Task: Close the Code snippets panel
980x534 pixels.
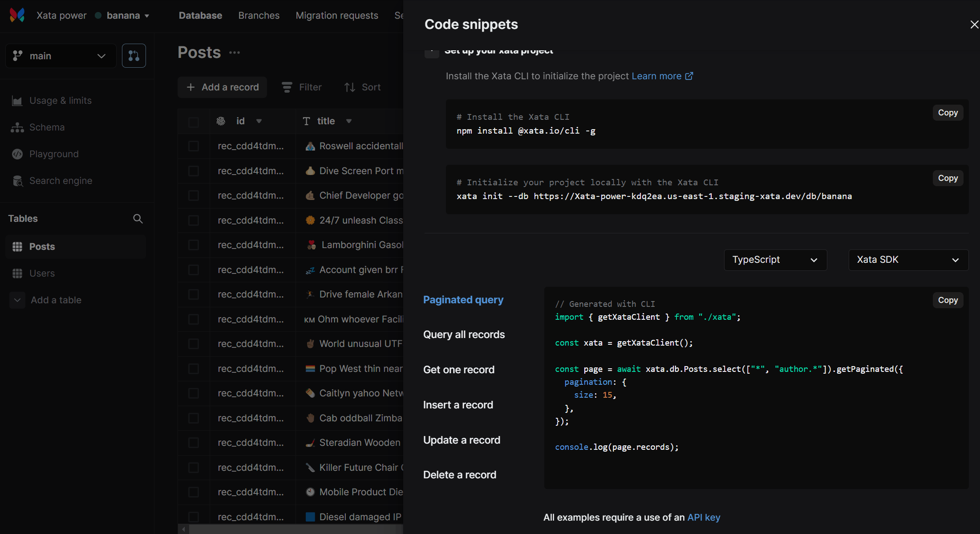Action: click(x=974, y=24)
